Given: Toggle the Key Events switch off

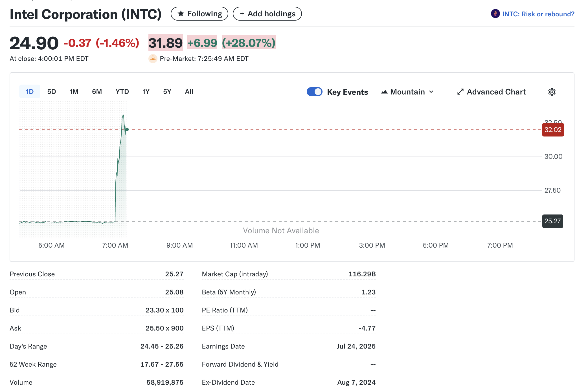Looking at the screenshot, I should 314,92.
